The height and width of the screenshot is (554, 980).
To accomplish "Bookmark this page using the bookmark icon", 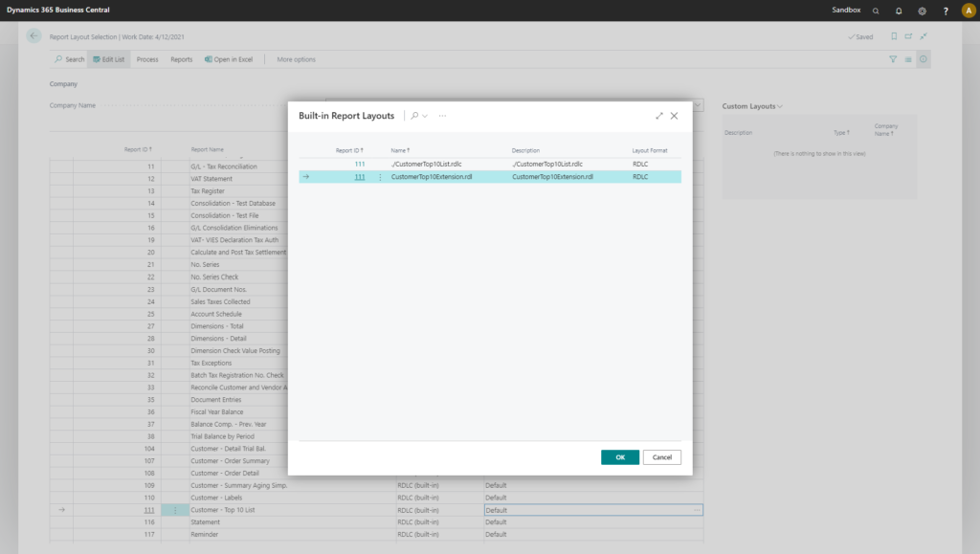I will click(896, 36).
